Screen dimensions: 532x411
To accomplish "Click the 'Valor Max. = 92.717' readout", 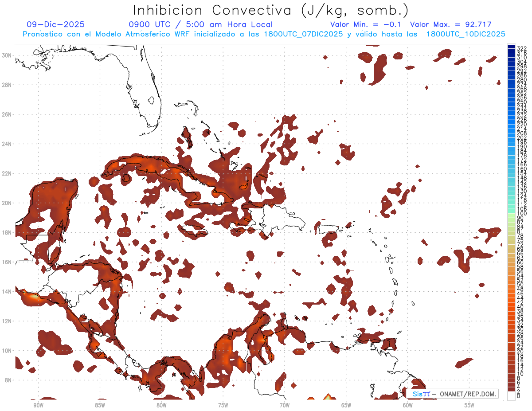I will 451,24.
